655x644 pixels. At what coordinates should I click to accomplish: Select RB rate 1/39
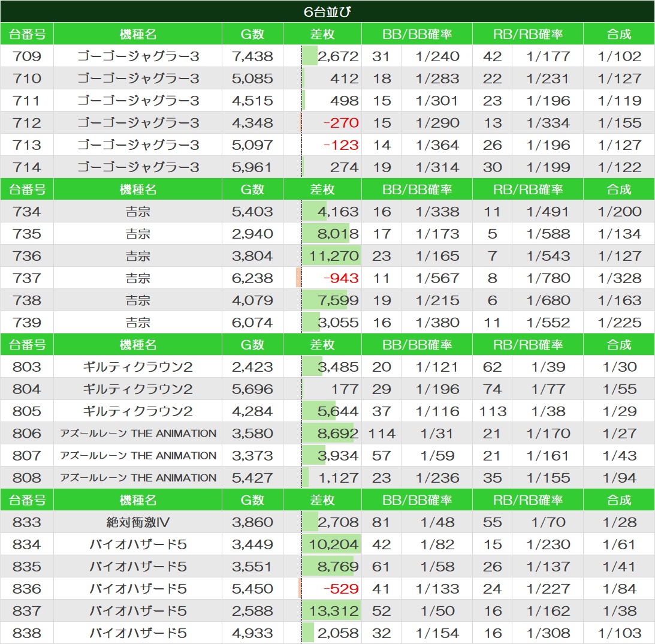(x=548, y=366)
